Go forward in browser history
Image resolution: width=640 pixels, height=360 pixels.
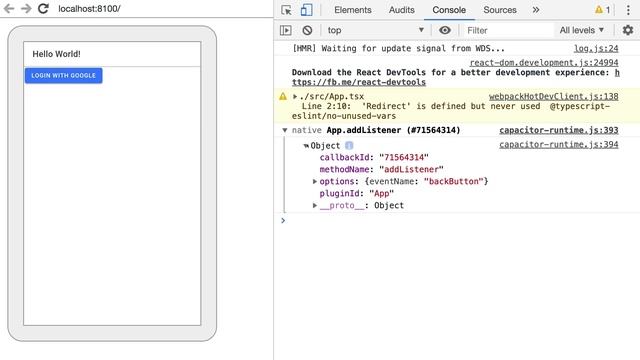pyautogui.click(x=26, y=9)
